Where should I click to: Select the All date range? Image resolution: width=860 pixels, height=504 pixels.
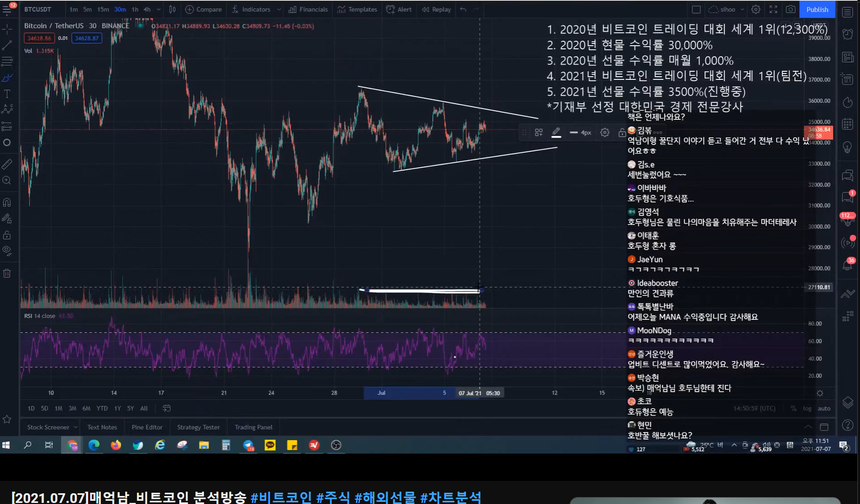[144, 408]
